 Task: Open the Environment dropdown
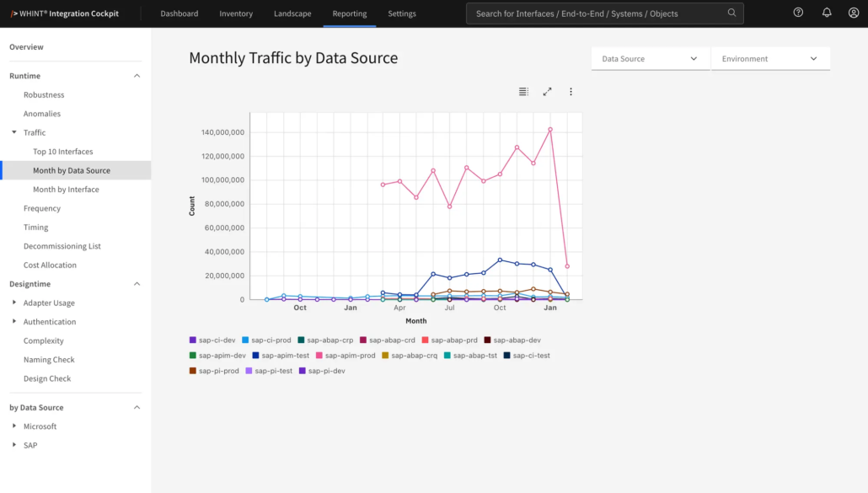(x=770, y=59)
